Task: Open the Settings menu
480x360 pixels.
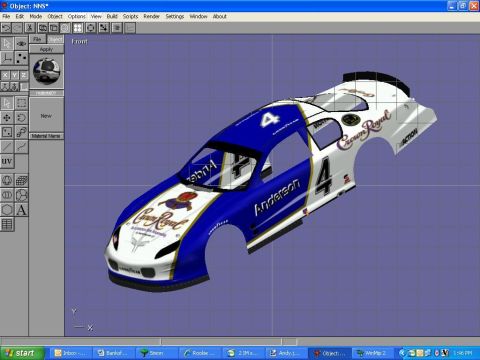Action: pos(175,16)
